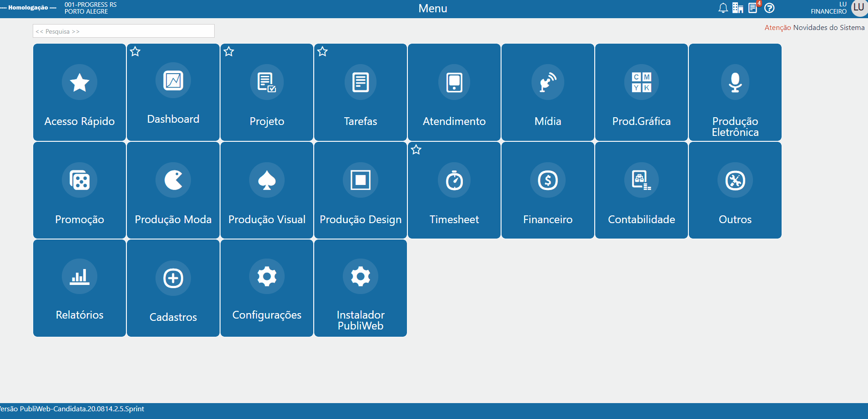Screen dimensions: 868x419
Task: Click the Novidades do Sistema link
Action: click(829, 28)
